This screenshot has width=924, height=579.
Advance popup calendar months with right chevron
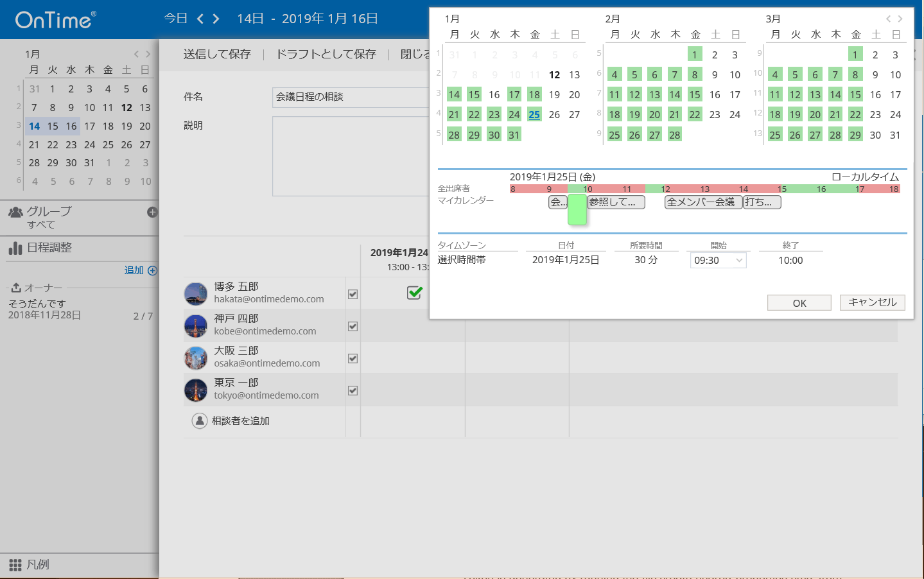(900, 19)
